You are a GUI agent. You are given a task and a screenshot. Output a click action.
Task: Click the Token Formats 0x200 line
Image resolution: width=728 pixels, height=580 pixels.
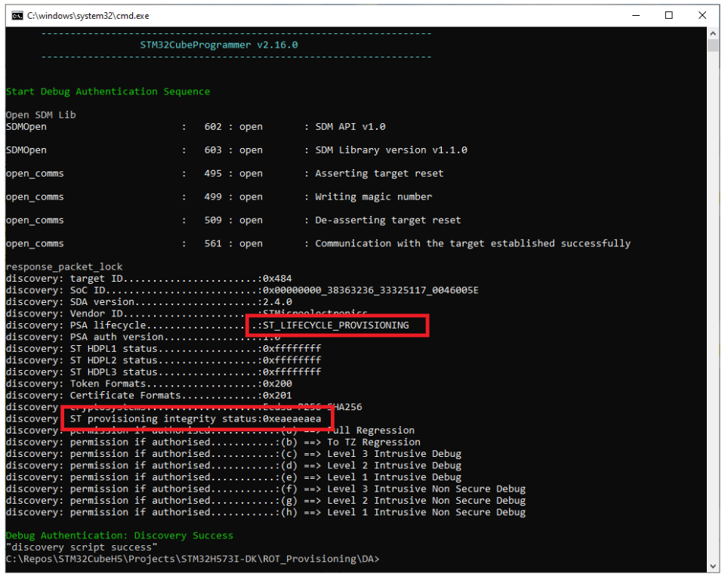click(x=151, y=383)
